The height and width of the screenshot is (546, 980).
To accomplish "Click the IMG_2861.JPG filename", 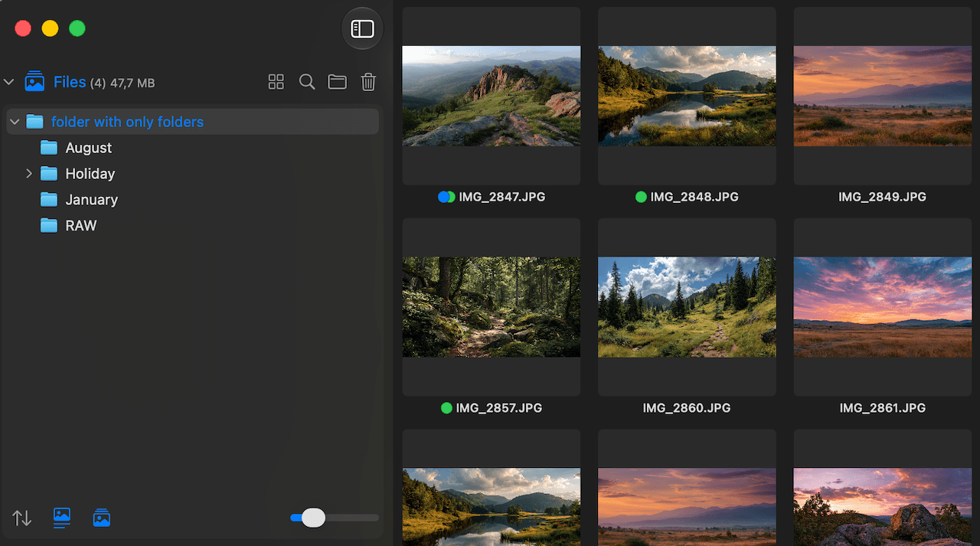I will 883,408.
